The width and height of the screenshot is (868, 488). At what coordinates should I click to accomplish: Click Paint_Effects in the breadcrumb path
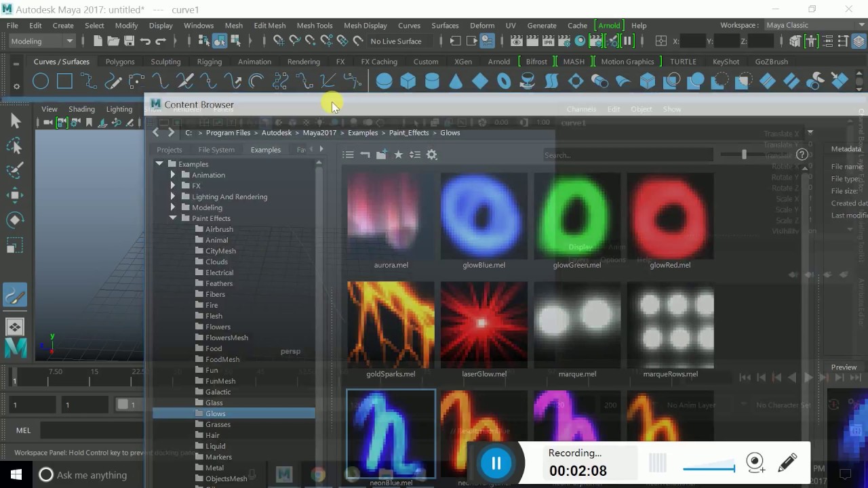coord(409,133)
